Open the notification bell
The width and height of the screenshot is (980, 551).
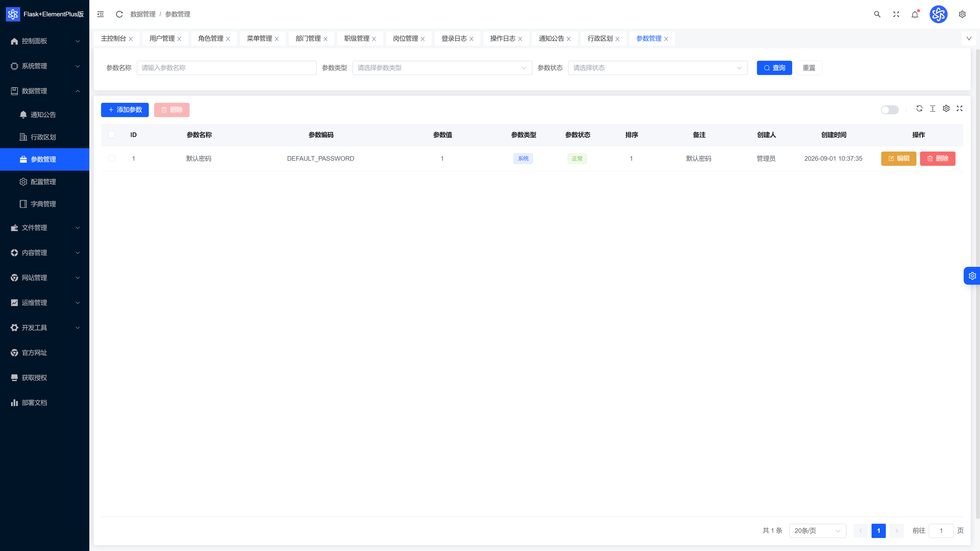click(915, 14)
